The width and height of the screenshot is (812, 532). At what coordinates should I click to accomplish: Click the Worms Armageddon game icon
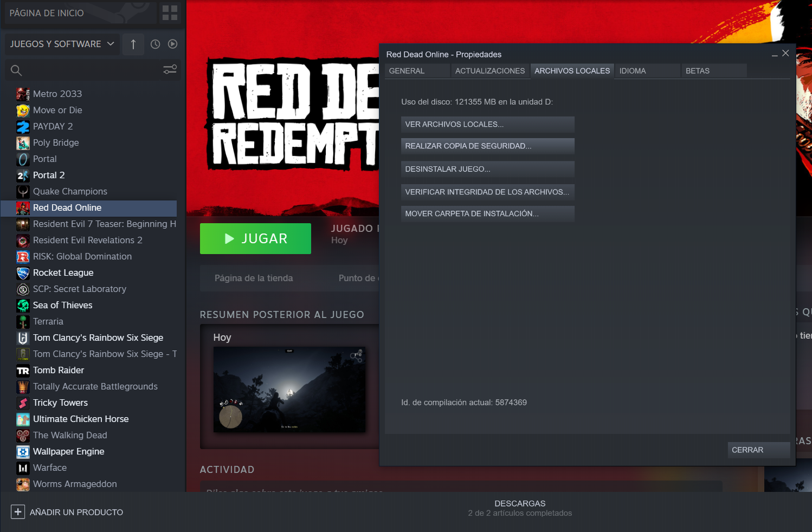click(x=23, y=484)
